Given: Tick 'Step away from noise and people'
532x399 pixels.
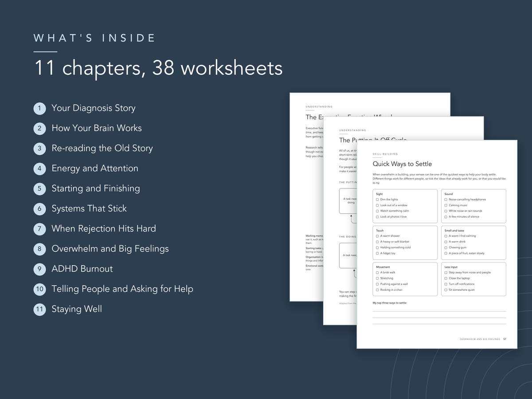Looking at the screenshot, I should [x=446, y=273].
